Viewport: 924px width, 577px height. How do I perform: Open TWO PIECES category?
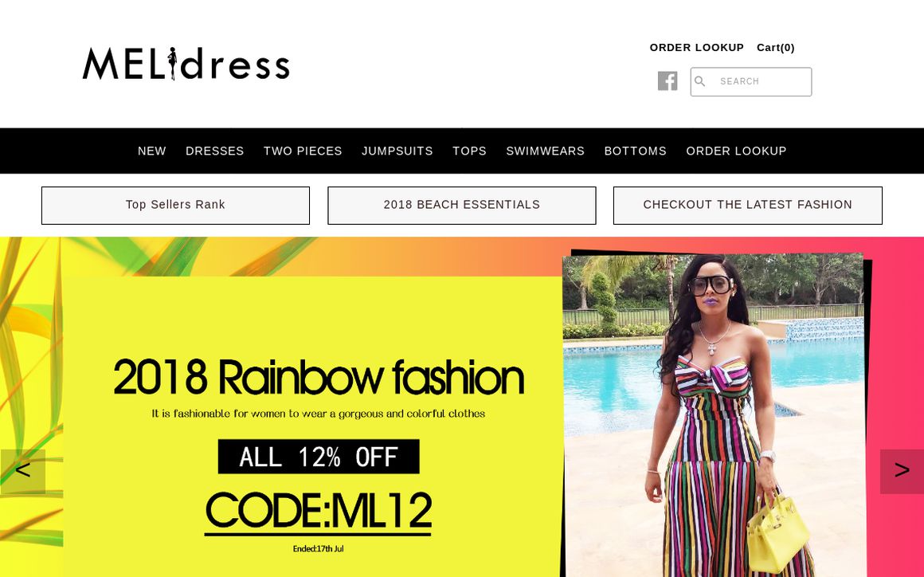tap(303, 151)
